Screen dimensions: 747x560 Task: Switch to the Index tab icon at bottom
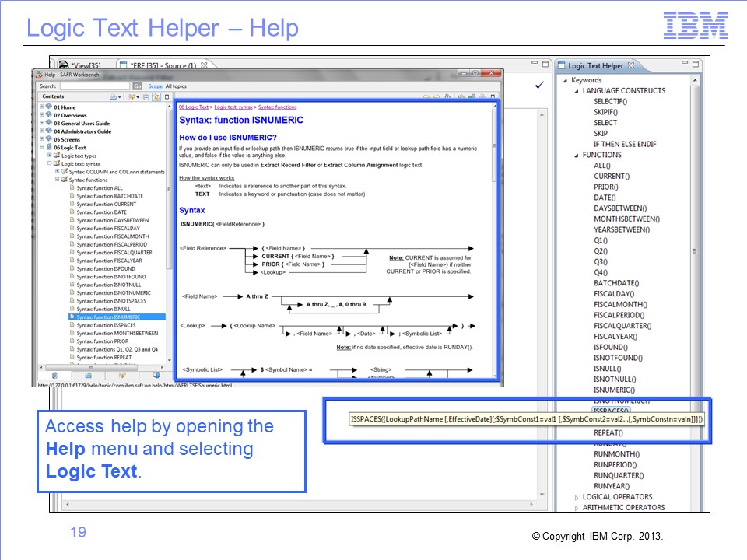click(x=89, y=375)
